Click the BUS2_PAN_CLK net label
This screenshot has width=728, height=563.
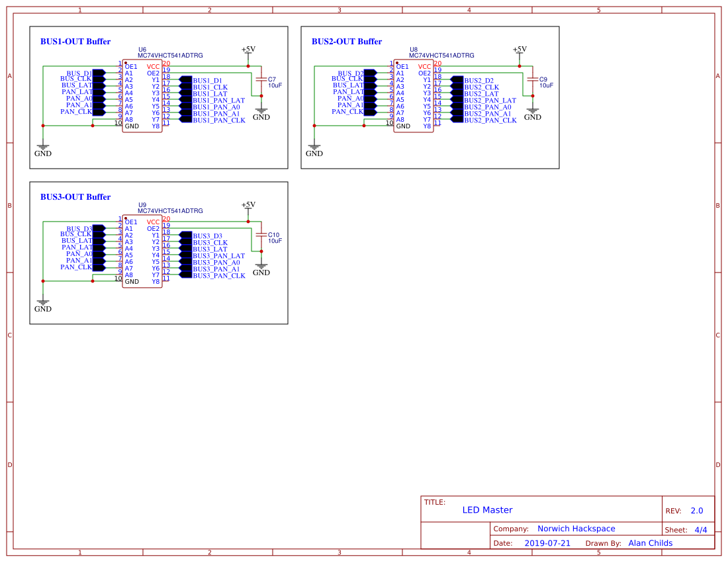pos(490,120)
